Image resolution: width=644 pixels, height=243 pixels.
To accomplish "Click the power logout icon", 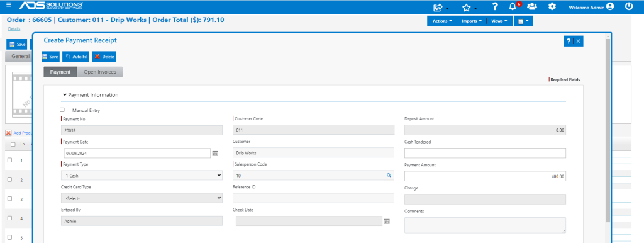I will [629, 6].
